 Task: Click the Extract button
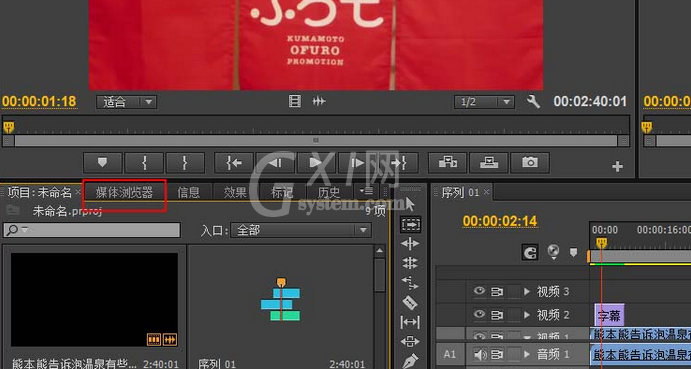tap(489, 163)
